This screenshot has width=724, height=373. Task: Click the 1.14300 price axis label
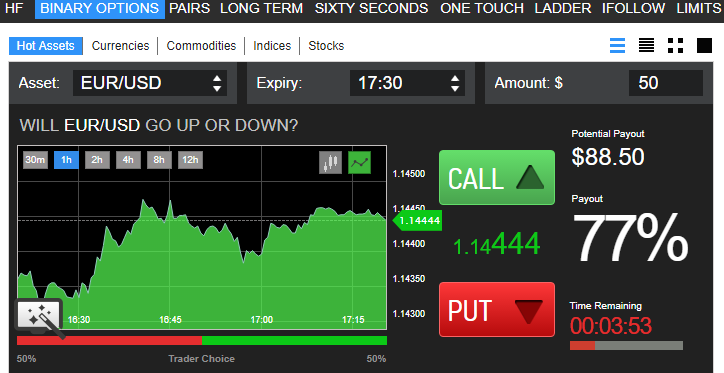coord(409,314)
